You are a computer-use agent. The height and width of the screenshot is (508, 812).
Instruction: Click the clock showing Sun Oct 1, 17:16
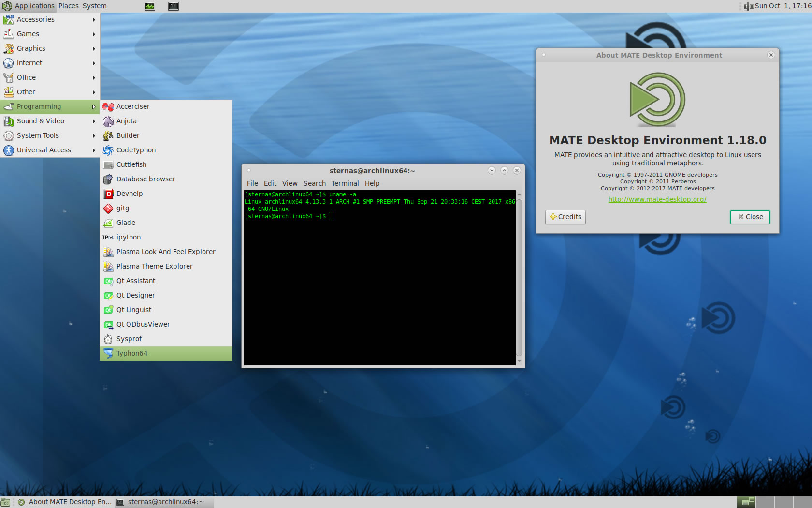(x=783, y=6)
